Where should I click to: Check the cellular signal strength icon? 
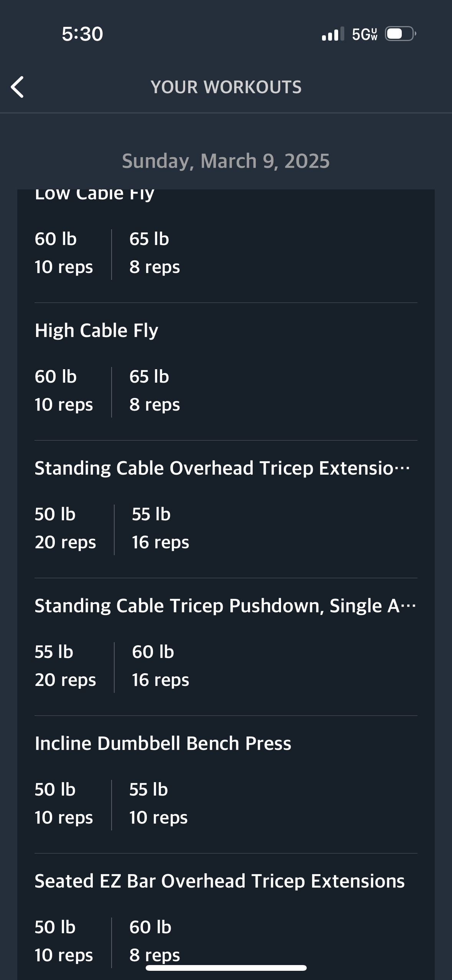(x=333, y=34)
